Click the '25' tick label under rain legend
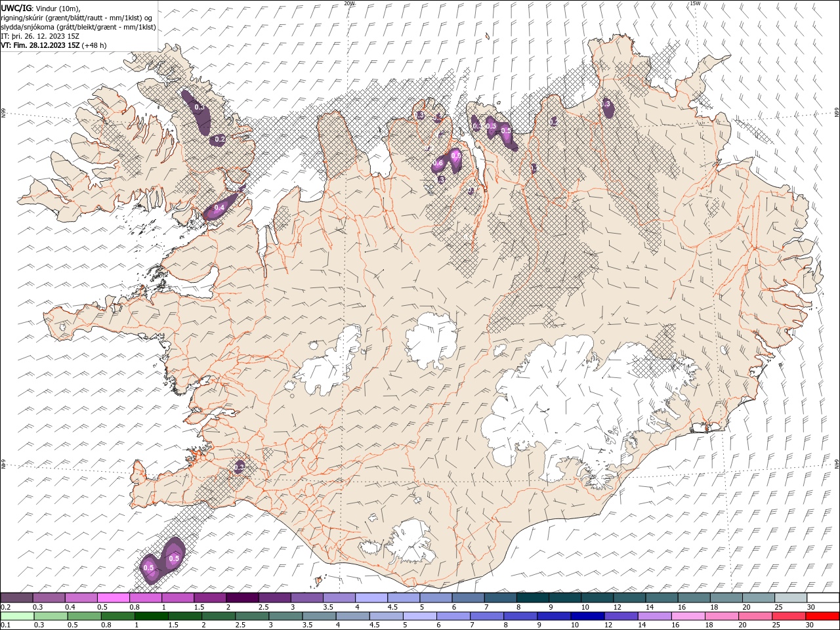The width and height of the screenshot is (840, 630). pyautogui.click(x=776, y=625)
